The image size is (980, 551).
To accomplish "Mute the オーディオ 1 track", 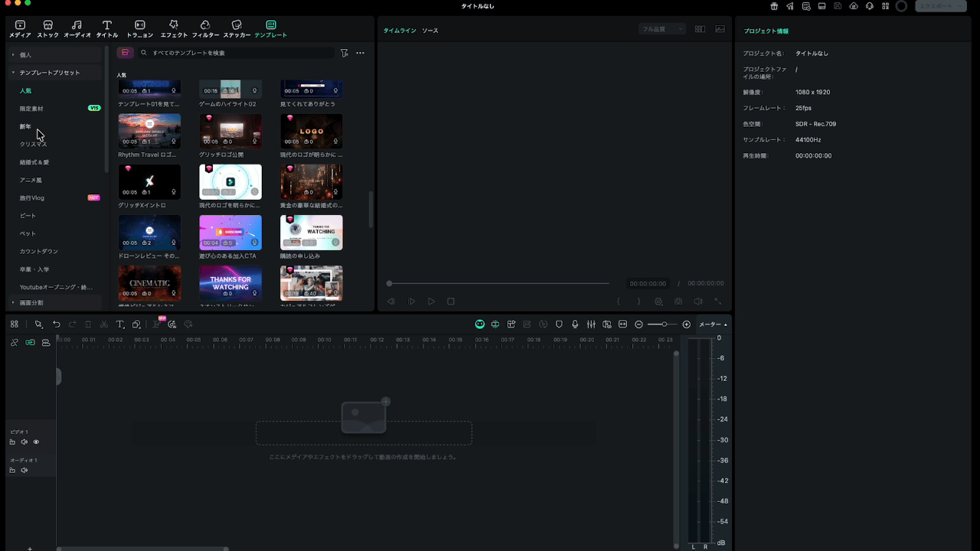I will click(x=24, y=470).
